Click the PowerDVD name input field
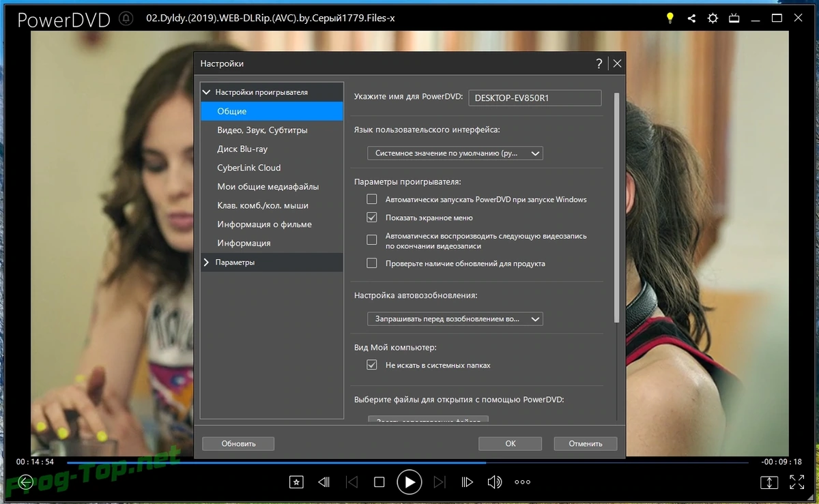 (x=535, y=98)
